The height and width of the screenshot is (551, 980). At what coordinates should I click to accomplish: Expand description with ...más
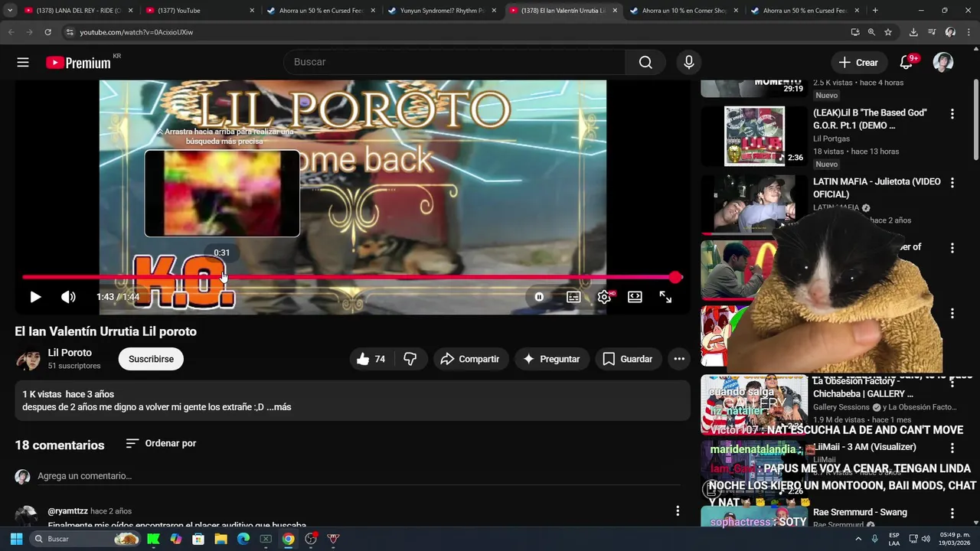pyautogui.click(x=279, y=407)
